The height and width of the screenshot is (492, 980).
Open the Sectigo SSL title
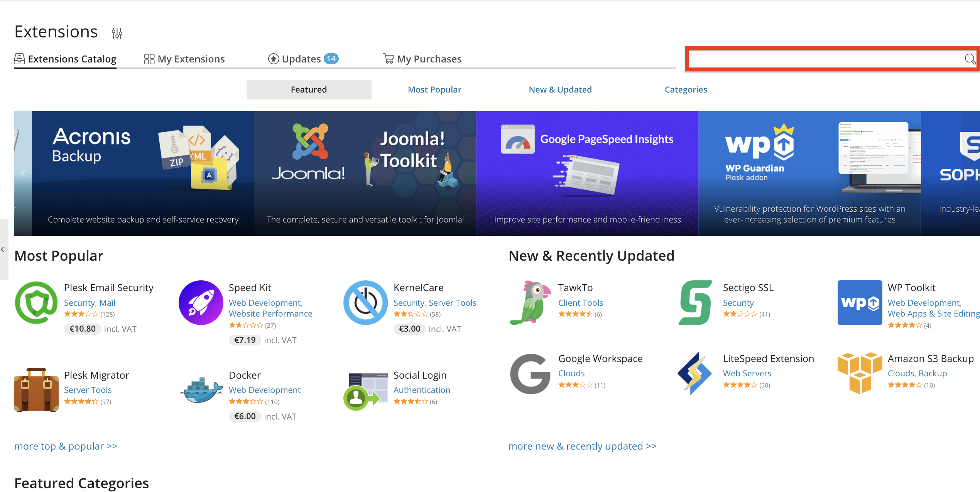click(x=749, y=288)
